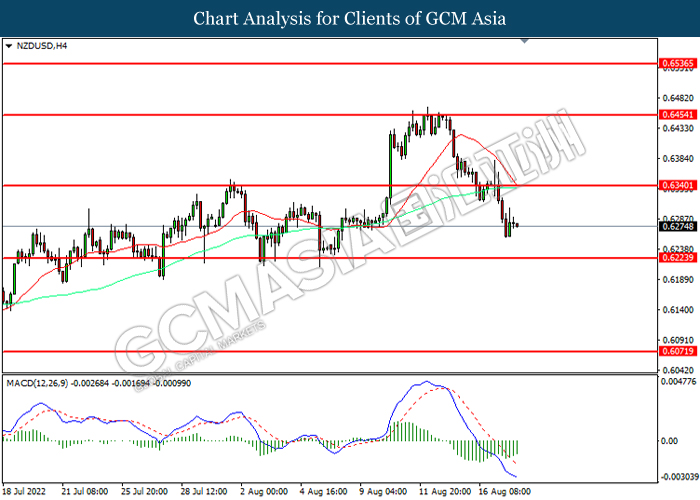This screenshot has height=500, width=700.
Task: Click the NZDUSD,H4 chart label
Action: pos(42,46)
